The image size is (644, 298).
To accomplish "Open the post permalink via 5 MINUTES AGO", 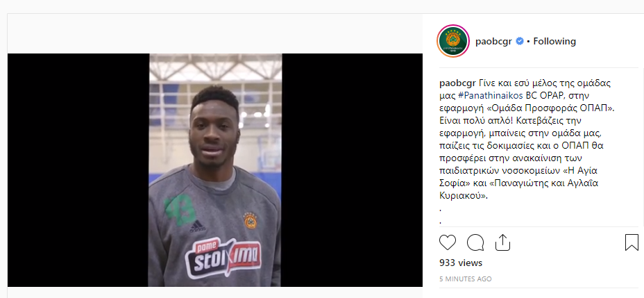I will 466,279.
